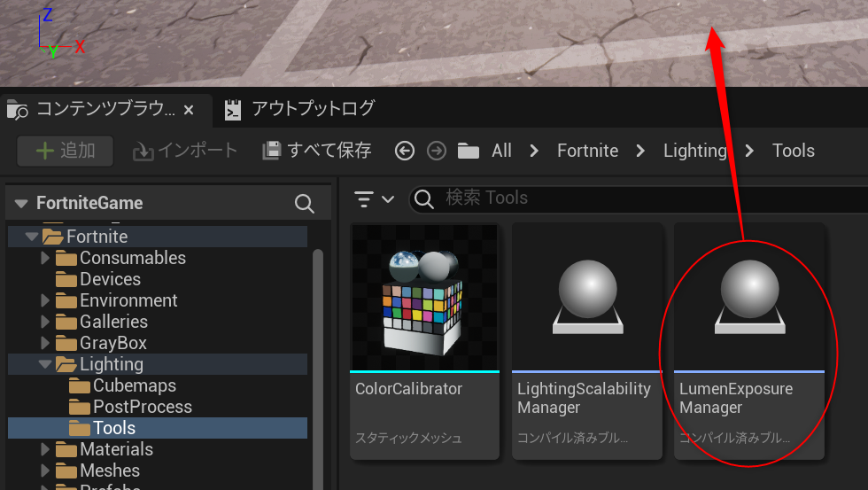Expand the Materials folder arrow
Image resolution: width=868 pixels, height=490 pixels.
[45, 449]
